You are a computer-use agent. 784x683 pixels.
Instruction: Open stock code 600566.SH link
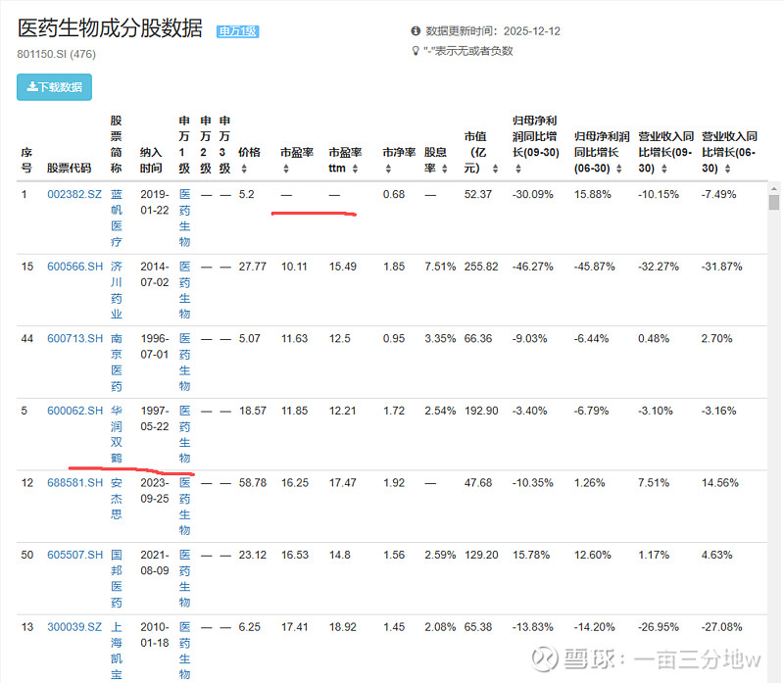click(75, 267)
